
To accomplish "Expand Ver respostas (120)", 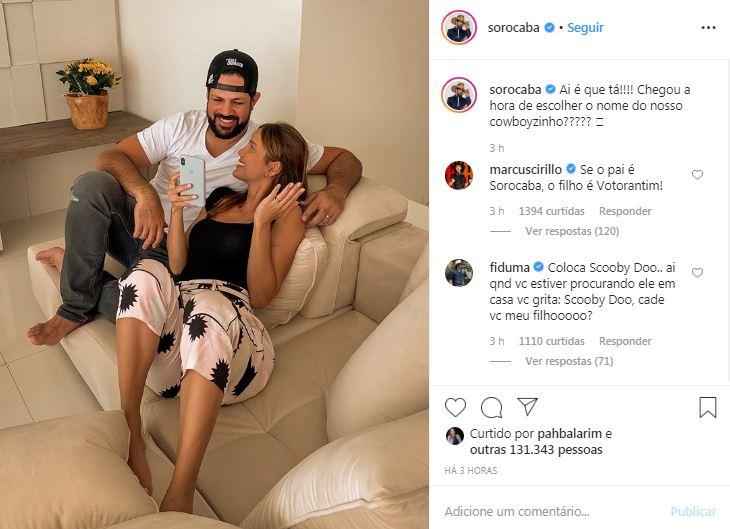I will tap(572, 231).
